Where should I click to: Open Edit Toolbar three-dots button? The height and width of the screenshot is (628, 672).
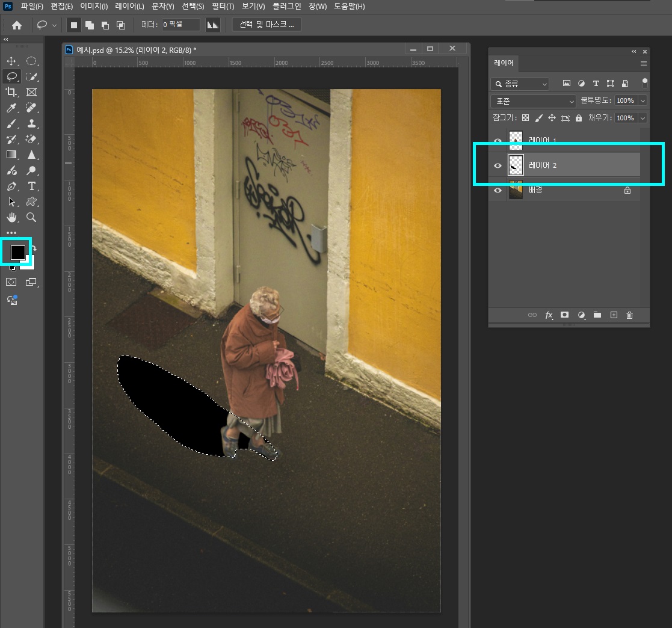[x=11, y=233]
